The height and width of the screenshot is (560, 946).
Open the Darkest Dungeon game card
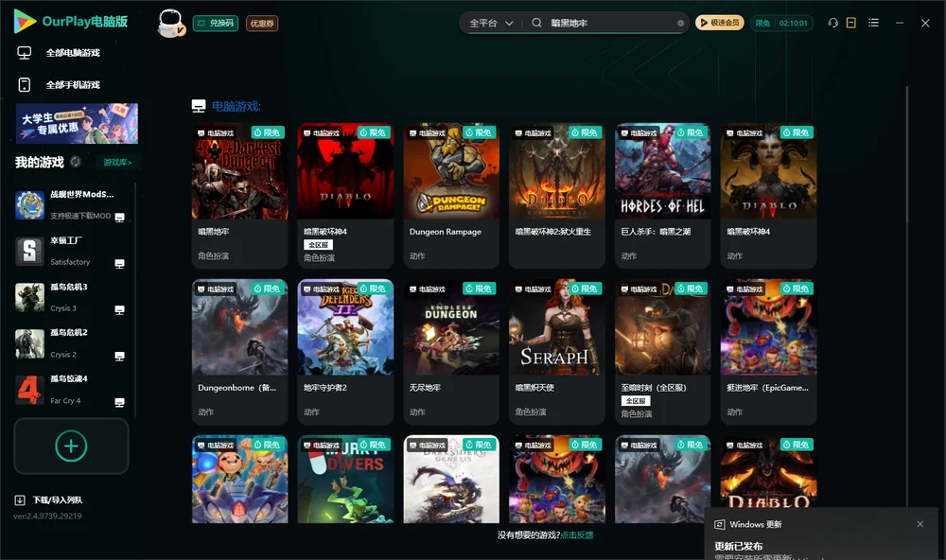coord(239,196)
